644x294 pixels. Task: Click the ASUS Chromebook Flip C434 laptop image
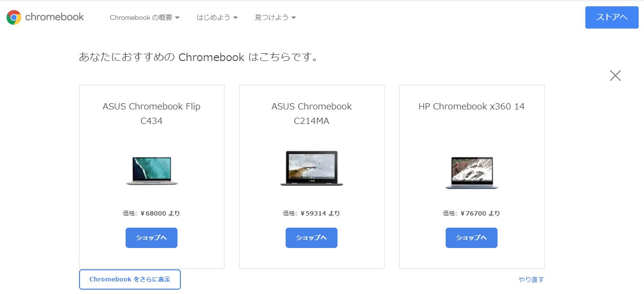pos(152,170)
